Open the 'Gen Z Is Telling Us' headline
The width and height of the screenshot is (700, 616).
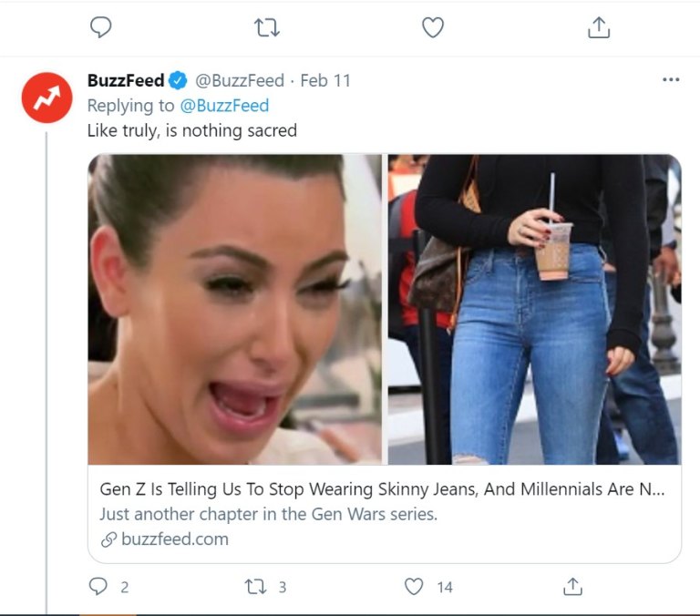point(382,489)
